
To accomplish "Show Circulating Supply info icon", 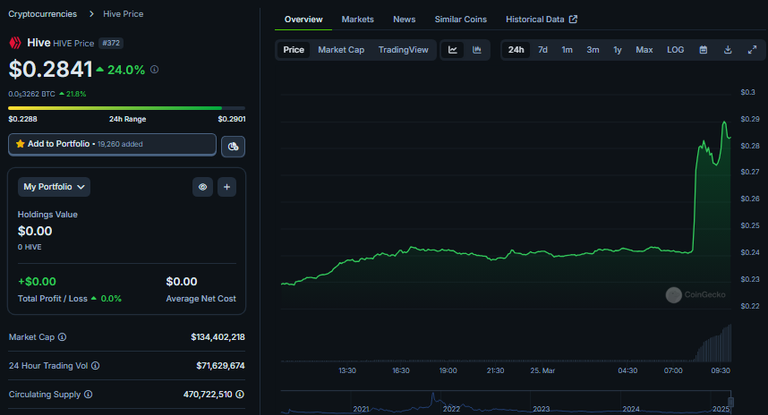I will (88, 394).
